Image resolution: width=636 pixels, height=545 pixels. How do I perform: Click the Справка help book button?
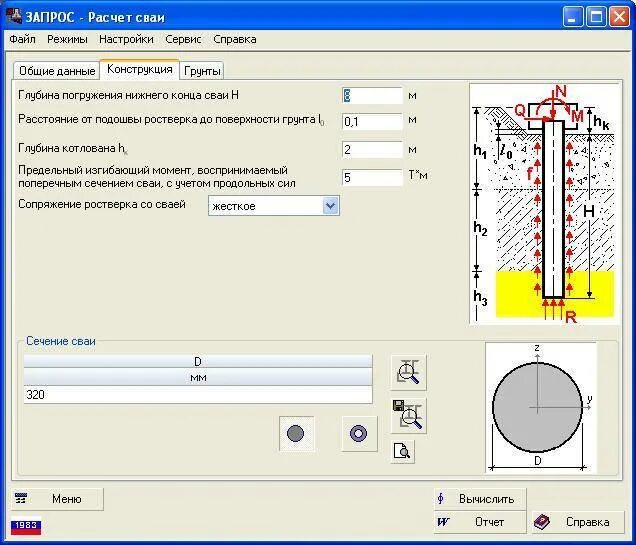[578, 522]
